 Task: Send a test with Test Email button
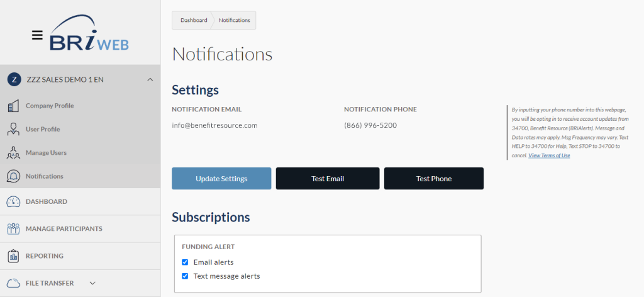coord(328,179)
